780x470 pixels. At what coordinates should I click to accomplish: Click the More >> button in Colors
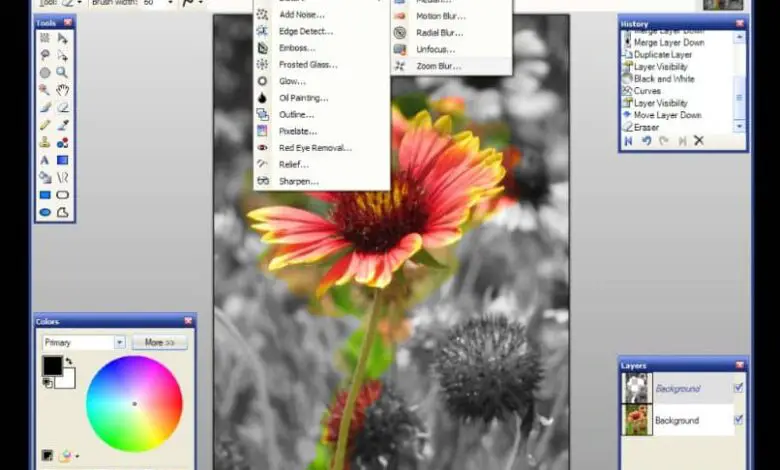click(x=160, y=342)
